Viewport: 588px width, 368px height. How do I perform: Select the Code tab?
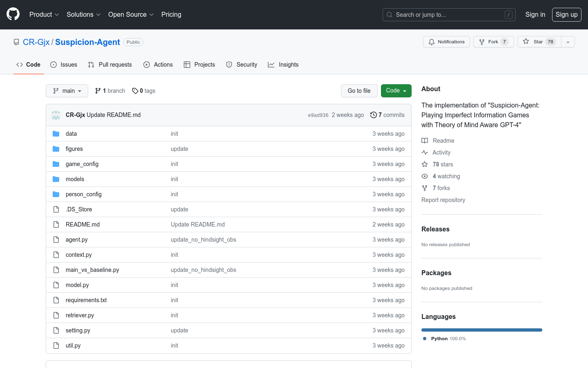(29, 65)
